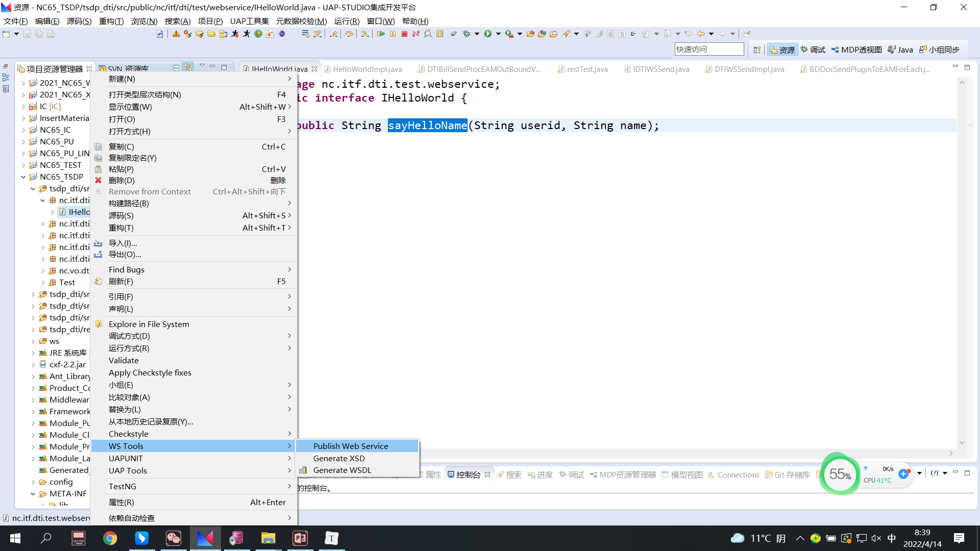Click the warning triangle toolbar icon
Screen dimensions: 980x551
[176, 34]
